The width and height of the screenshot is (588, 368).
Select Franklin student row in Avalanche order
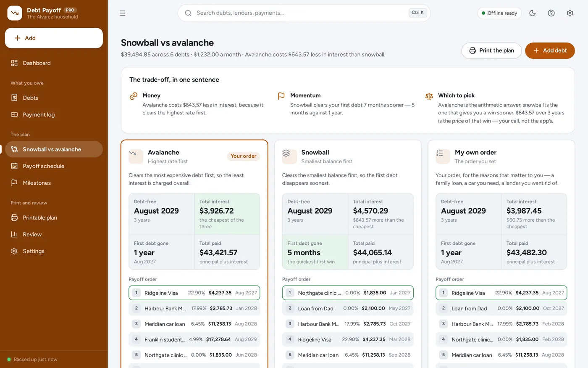194,339
